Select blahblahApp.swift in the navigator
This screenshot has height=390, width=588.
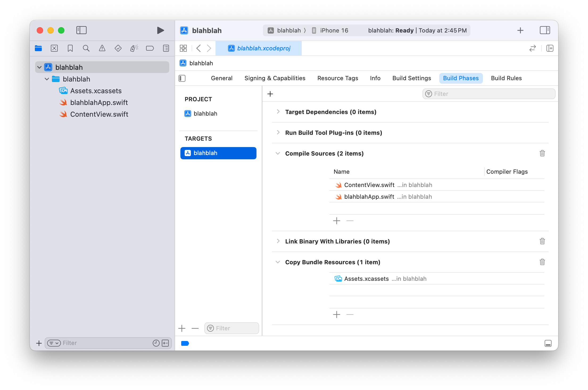pyautogui.click(x=93, y=103)
